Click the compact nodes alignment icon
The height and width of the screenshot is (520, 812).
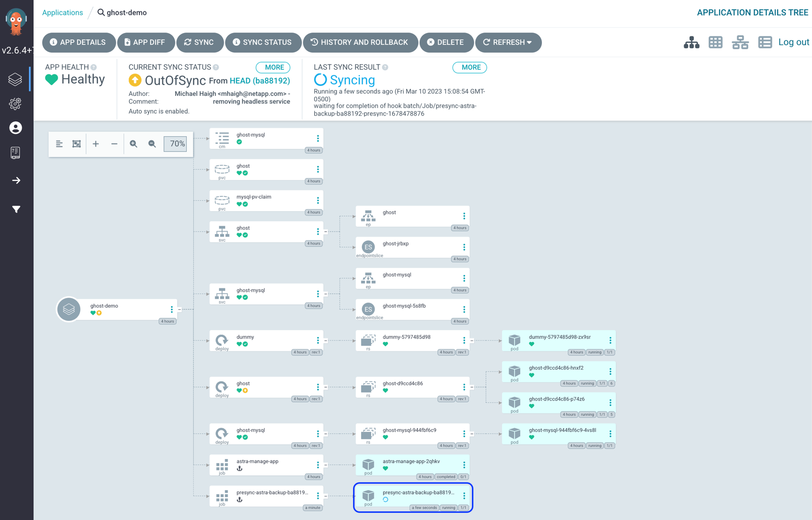59,144
